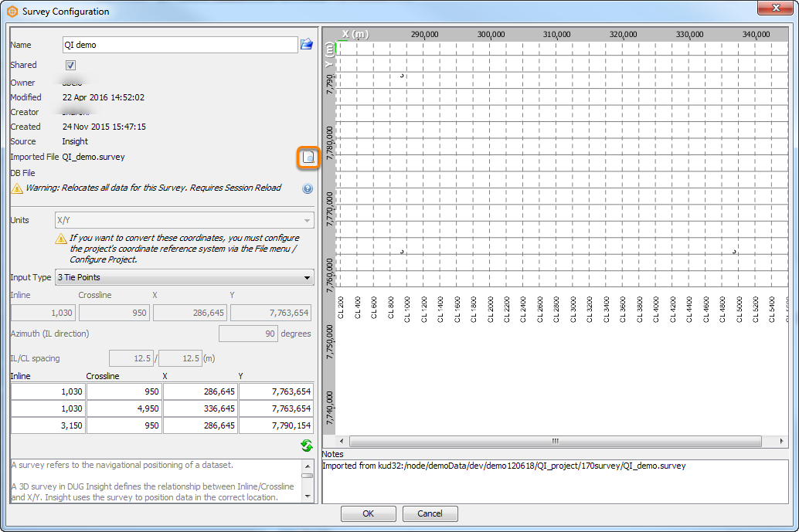Image resolution: width=799 pixels, height=532 pixels.
Task: Click the description box scroll up arrow
Action: click(308, 466)
